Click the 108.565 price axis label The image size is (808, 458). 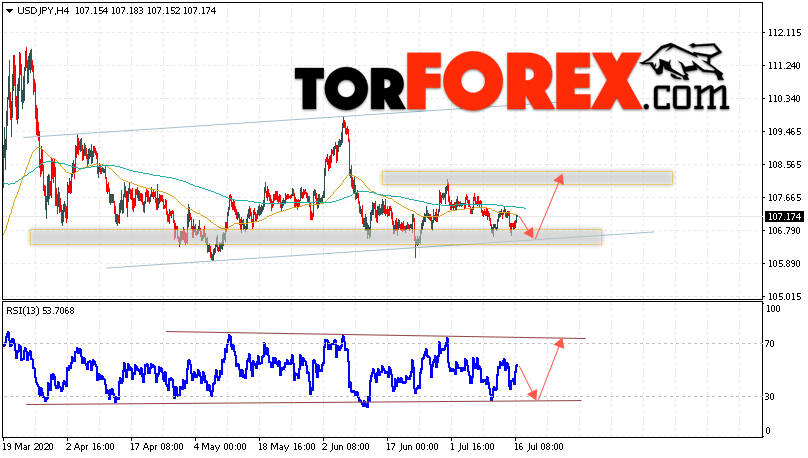tap(784, 165)
